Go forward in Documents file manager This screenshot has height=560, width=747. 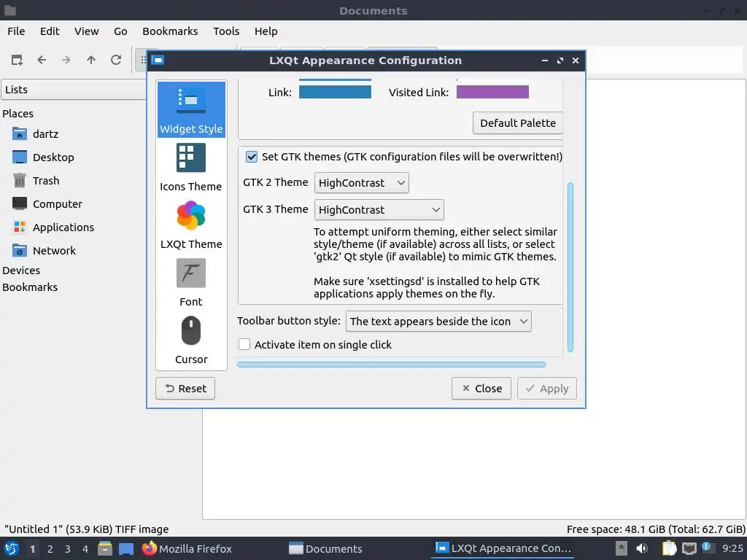[66, 60]
